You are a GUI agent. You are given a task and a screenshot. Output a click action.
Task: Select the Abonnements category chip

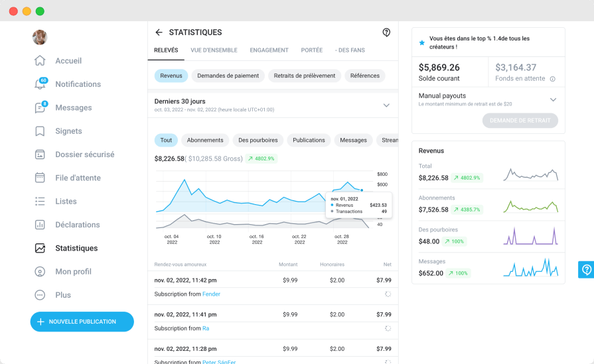(x=205, y=140)
